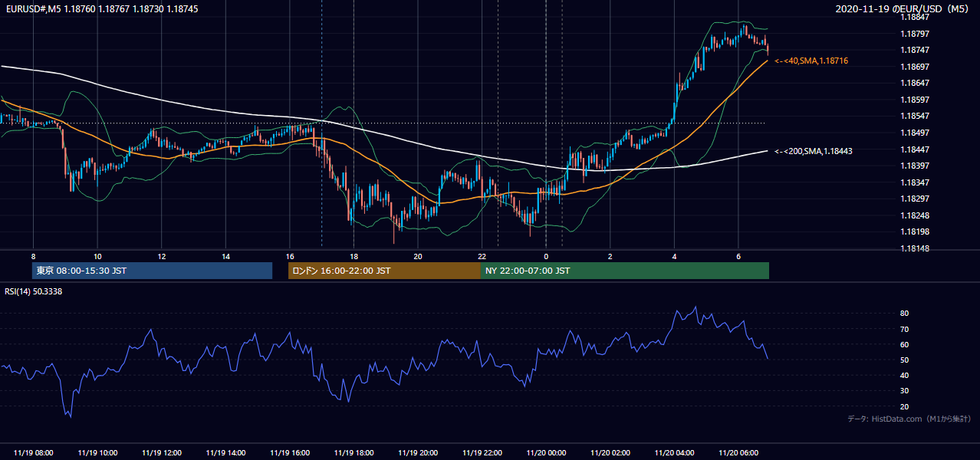Screen dimensions: 980x460
Task: Click hour label 8 under the price chart
Action: coord(33,256)
